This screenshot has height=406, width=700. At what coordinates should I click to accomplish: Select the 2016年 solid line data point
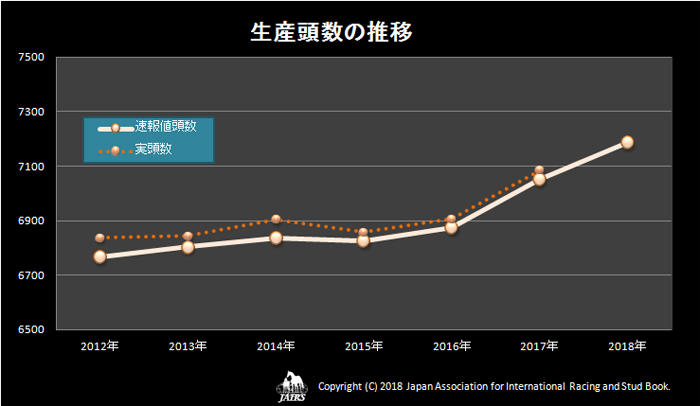point(451,228)
